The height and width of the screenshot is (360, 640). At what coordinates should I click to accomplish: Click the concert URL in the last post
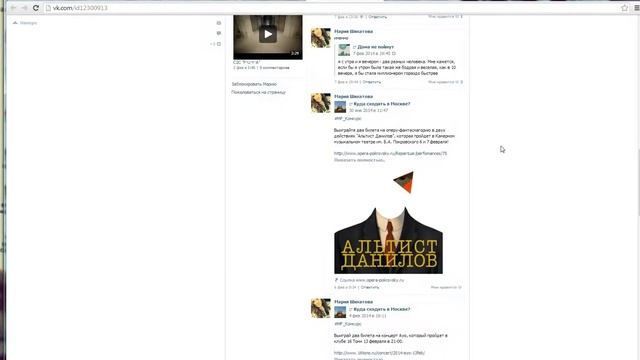[379, 353]
